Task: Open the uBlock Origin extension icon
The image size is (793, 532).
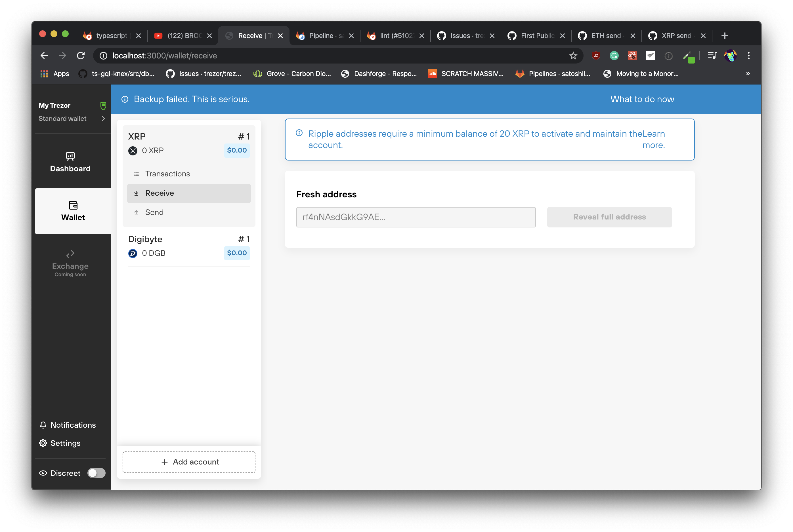Action: (596, 56)
